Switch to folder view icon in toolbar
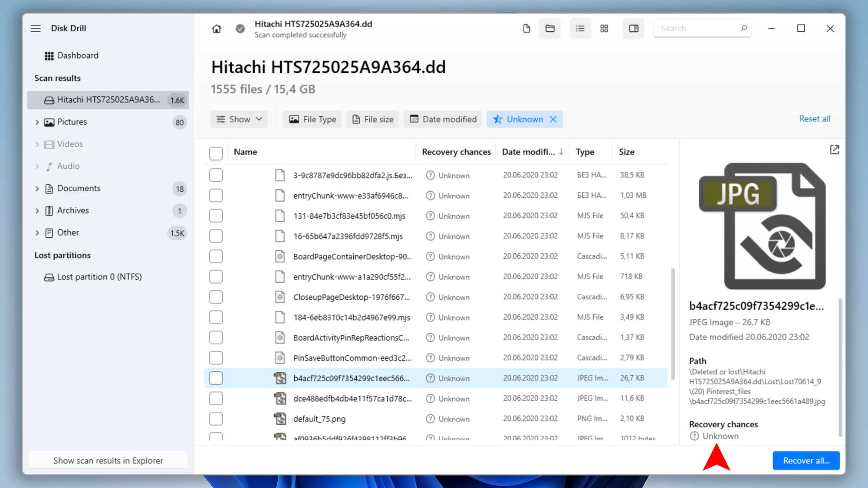Viewport: 868px width, 488px height. 550,28
